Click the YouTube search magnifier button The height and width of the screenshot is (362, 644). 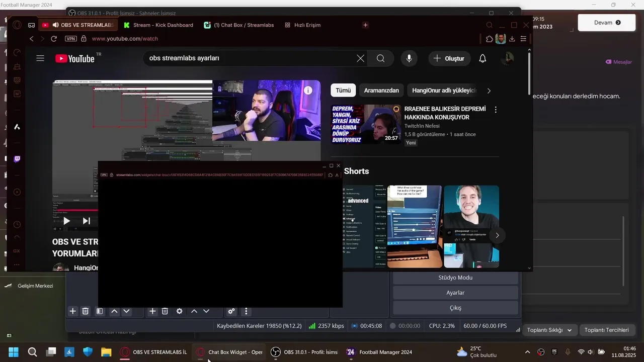(x=380, y=58)
